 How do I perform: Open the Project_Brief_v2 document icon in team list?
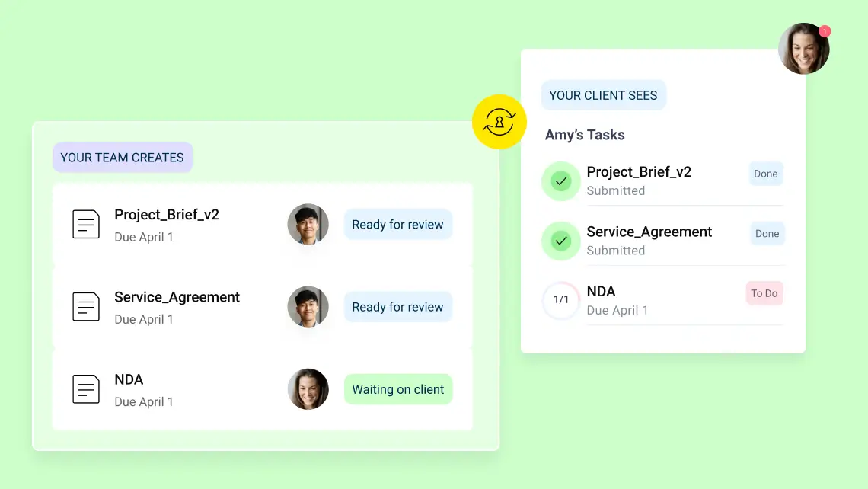tap(86, 224)
